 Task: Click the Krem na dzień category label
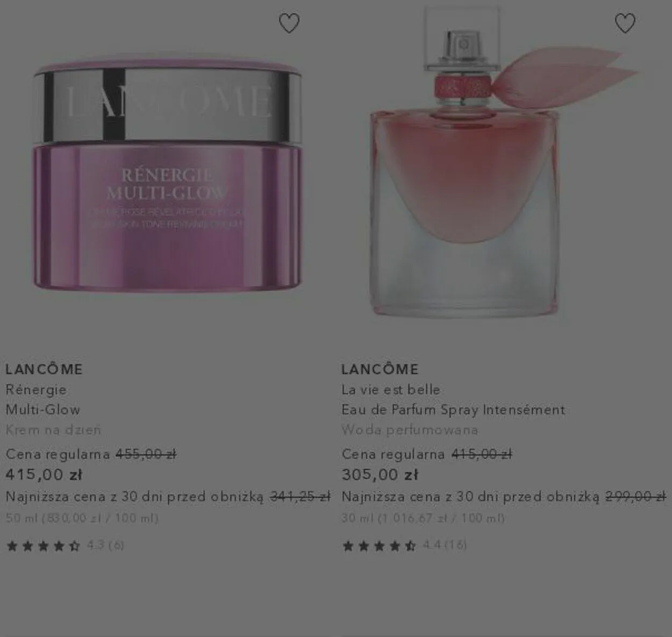[53, 430]
